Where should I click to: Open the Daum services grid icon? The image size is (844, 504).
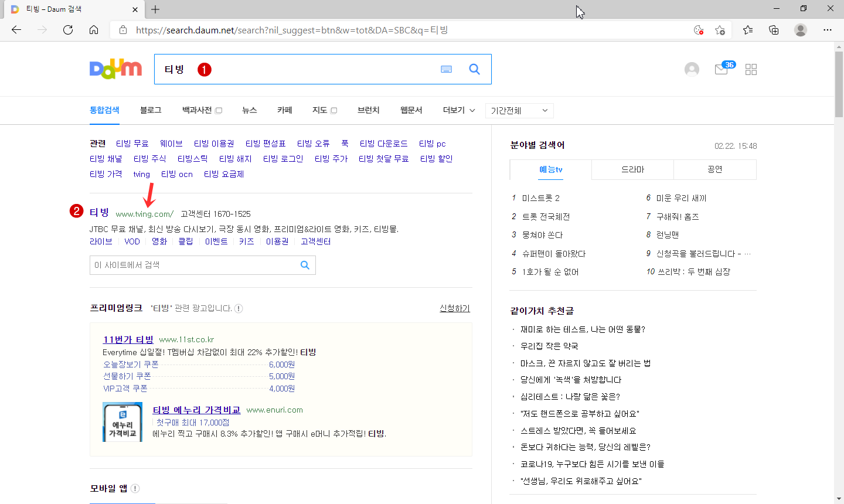tap(751, 70)
